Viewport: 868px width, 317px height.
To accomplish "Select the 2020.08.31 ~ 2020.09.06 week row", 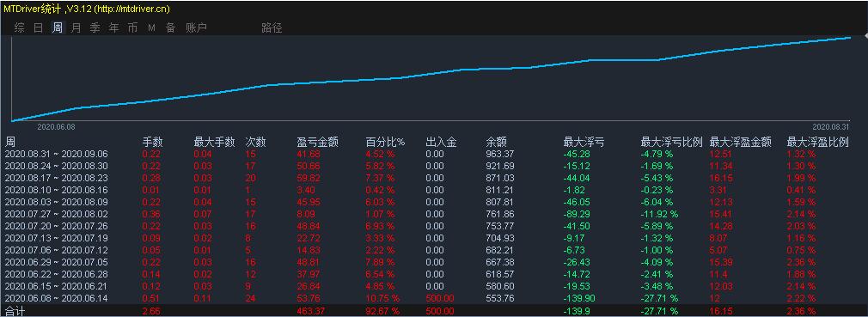I will [434, 154].
